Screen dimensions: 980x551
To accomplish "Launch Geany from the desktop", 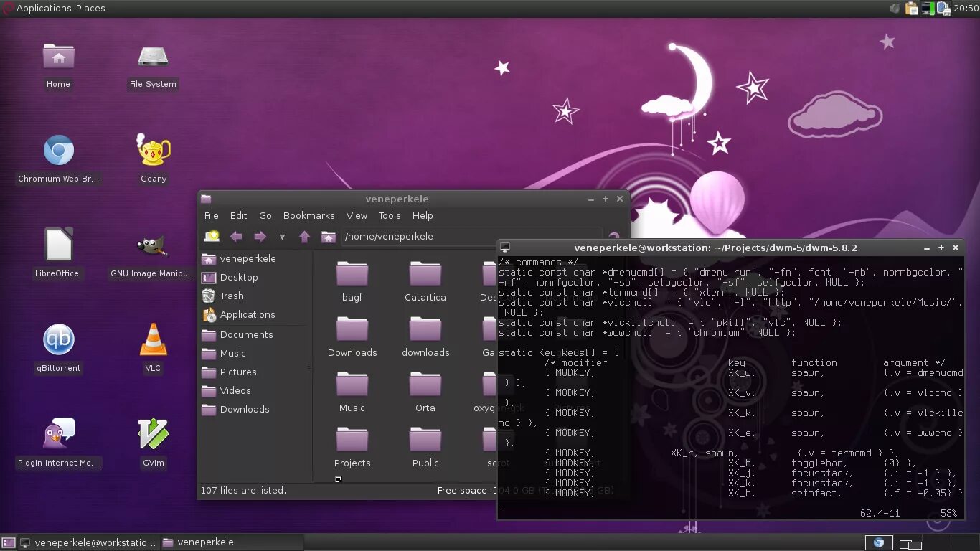I will coord(154,159).
